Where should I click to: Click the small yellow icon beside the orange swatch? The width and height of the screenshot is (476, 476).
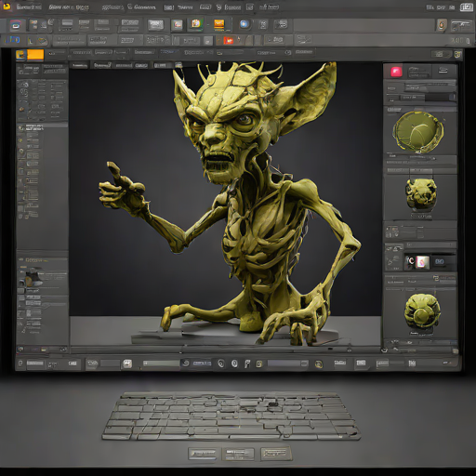[20, 55]
